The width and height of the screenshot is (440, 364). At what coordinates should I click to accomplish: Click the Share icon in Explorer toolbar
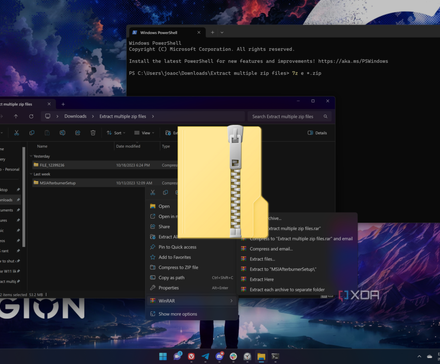[78, 133]
